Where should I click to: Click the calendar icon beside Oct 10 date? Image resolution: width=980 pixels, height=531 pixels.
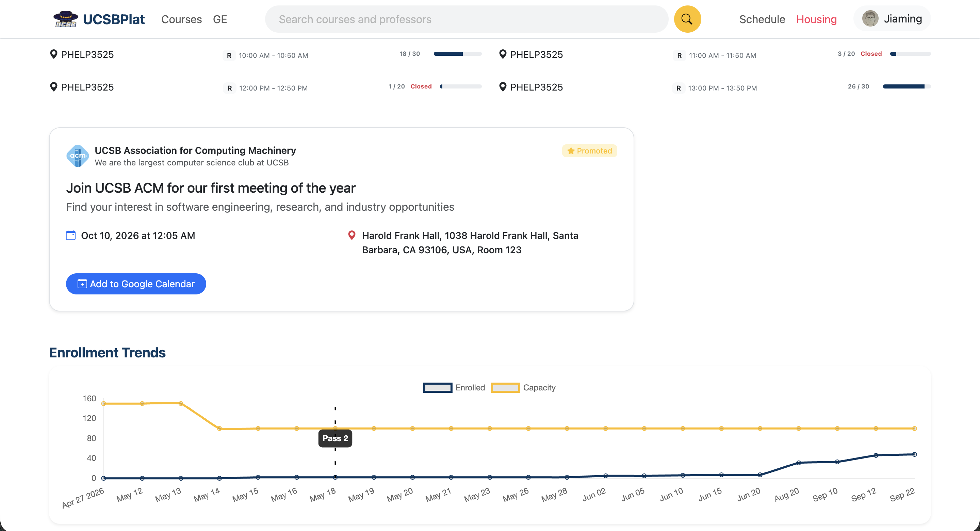click(x=71, y=235)
